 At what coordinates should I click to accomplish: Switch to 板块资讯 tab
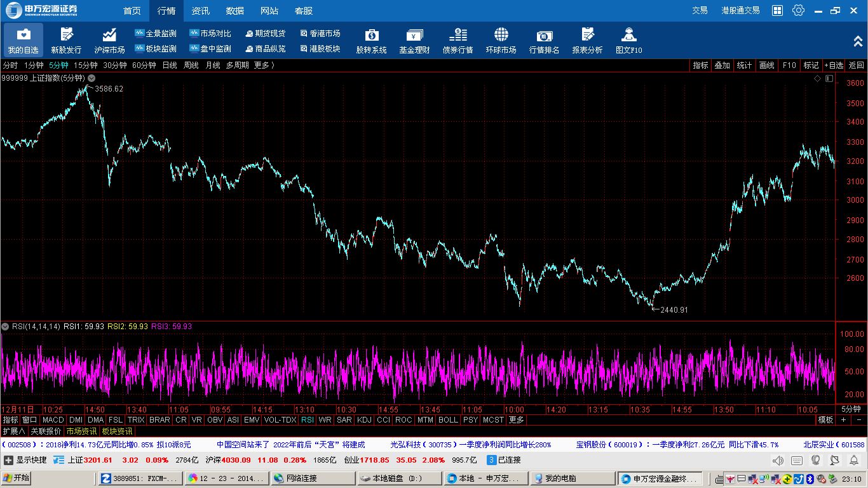pos(117,431)
